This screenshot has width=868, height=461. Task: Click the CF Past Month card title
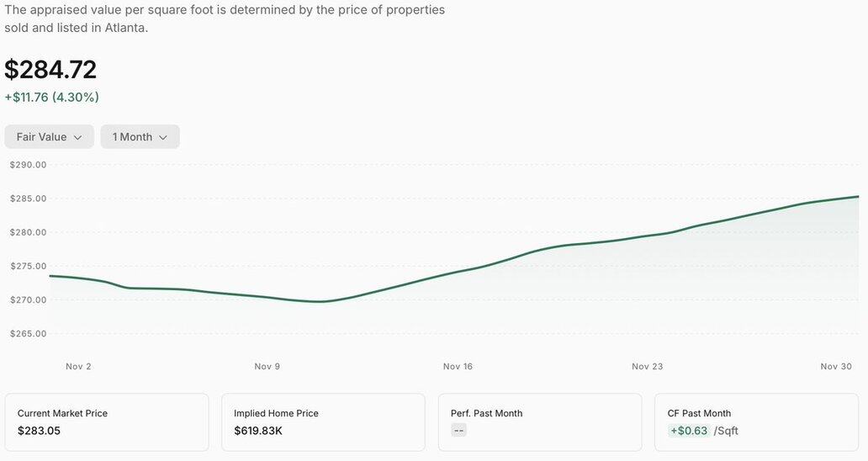pyautogui.click(x=699, y=413)
